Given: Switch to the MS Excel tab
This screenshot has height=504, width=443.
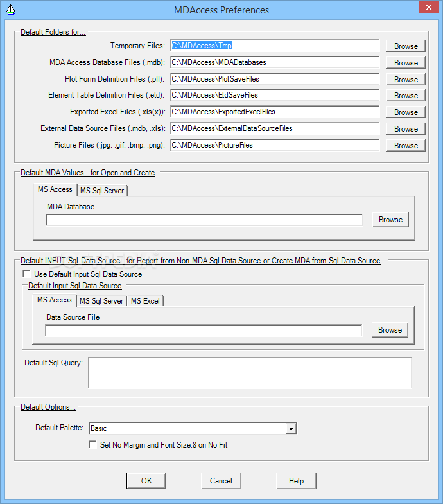Looking at the screenshot, I should [145, 301].
